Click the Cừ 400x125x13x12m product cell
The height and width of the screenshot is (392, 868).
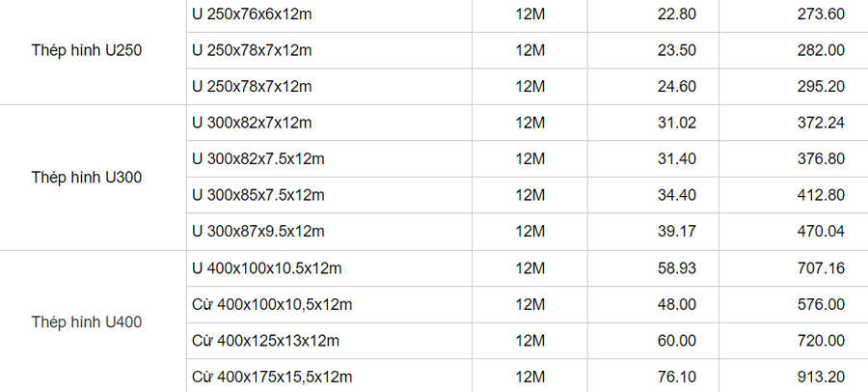tap(265, 341)
